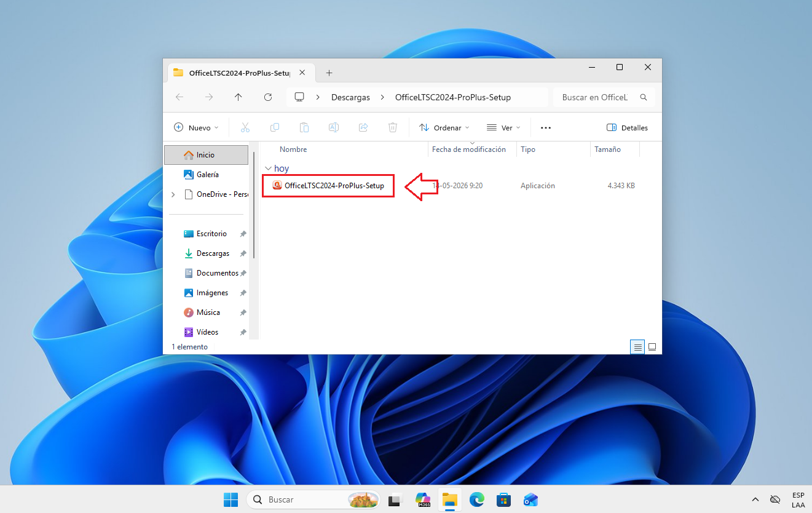
Task: Expand the OneDrive tree node
Action: [x=173, y=194]
